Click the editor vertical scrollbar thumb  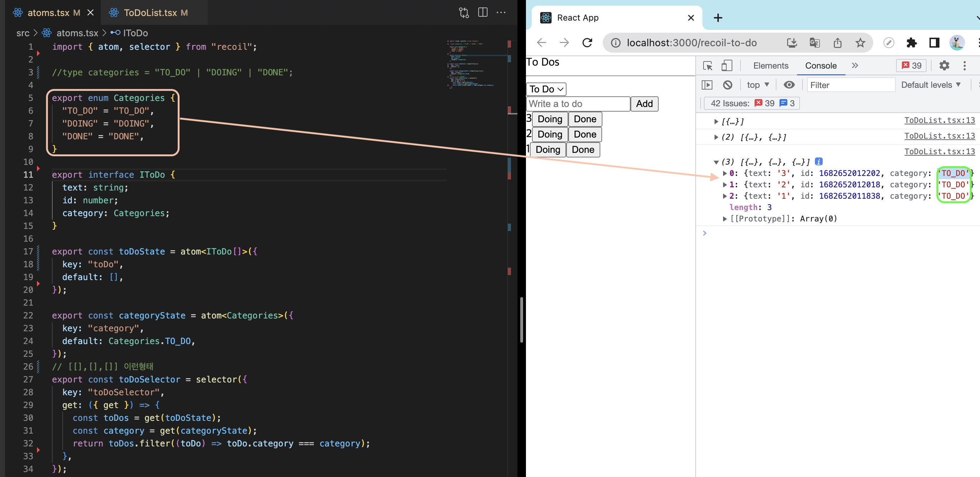[521, 319]
